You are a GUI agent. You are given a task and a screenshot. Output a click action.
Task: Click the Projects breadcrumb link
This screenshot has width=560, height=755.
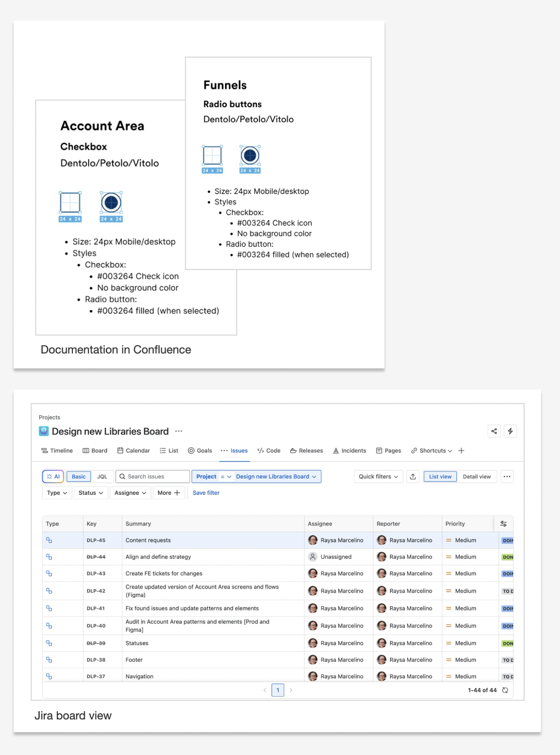coord(49,417)
